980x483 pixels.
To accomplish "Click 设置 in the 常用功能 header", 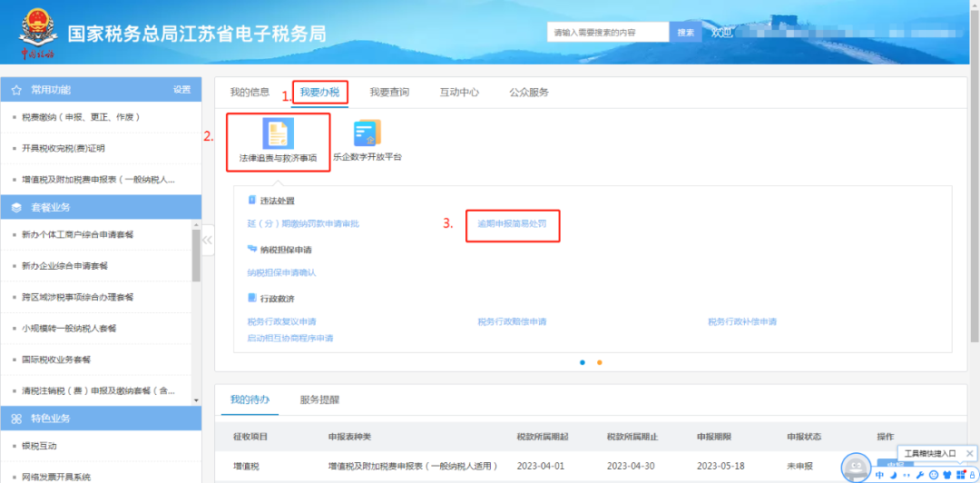I will tap(181, 90).
